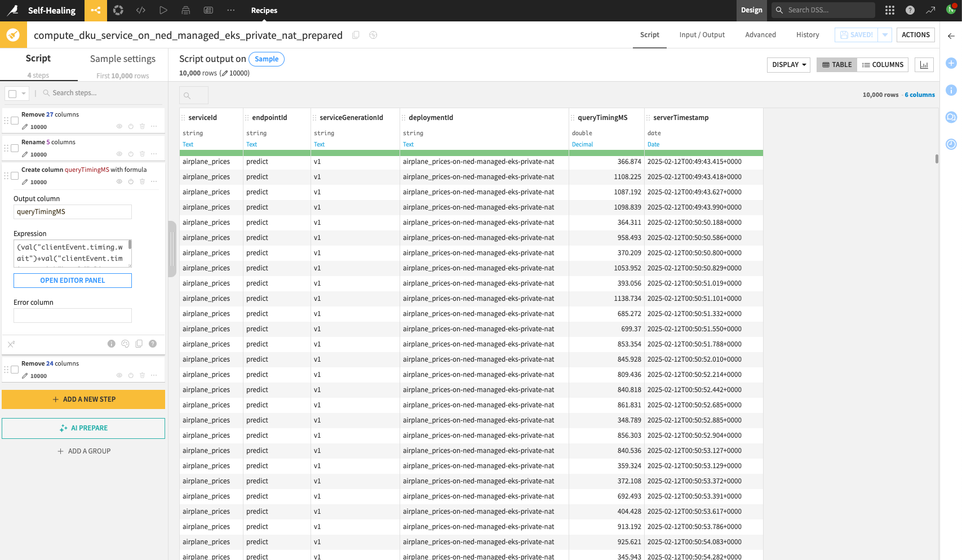Open the AI PREPARE panel
This screenshot has width=962, height=560.
coord(83,428)
